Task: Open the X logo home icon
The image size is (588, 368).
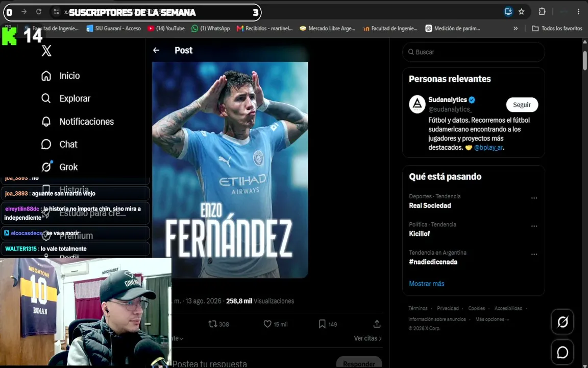Action: pos(46,51)
